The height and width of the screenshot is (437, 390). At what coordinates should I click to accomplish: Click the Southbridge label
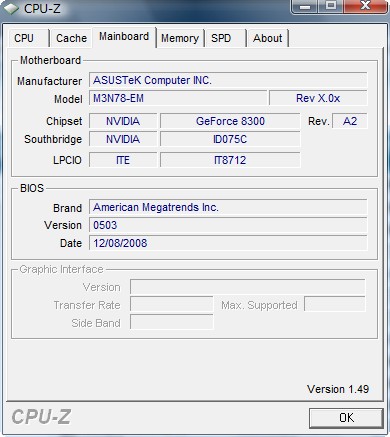(53, 139)
